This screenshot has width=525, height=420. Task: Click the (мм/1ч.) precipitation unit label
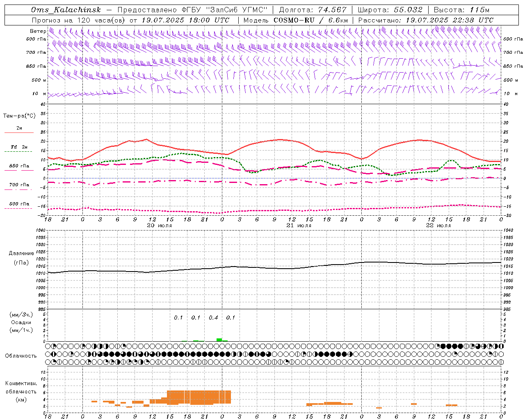[x=21, y=330]
